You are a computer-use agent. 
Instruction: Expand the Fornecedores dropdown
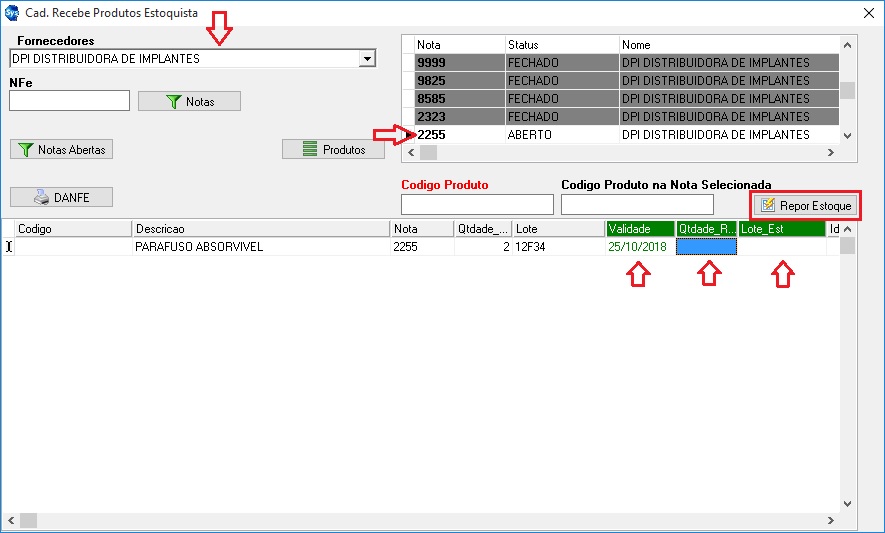point(367,59)
